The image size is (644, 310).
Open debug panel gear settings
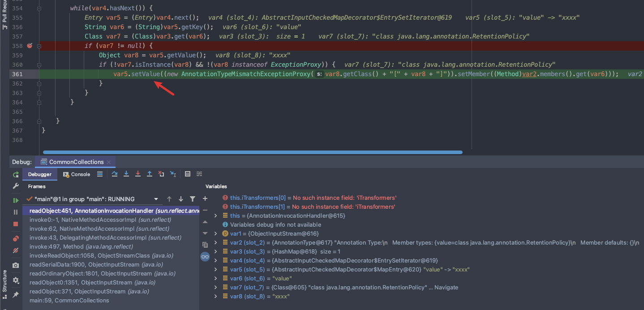point(16,280)
